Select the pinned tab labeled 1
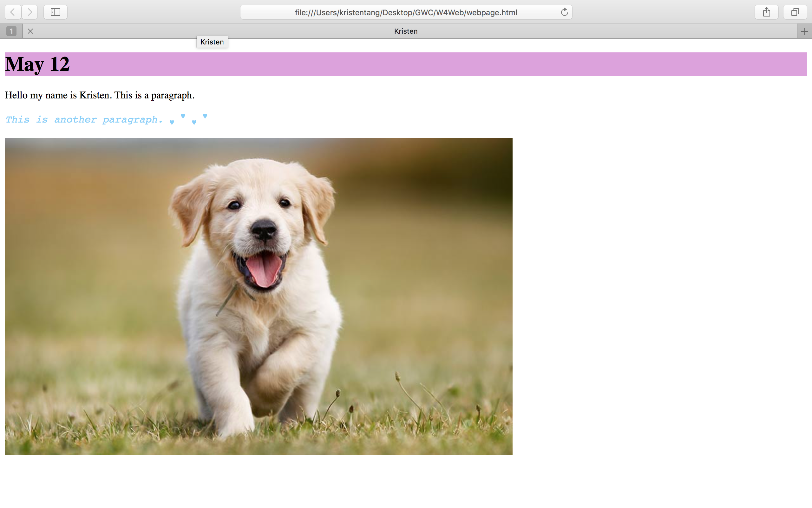 (11, 31)
